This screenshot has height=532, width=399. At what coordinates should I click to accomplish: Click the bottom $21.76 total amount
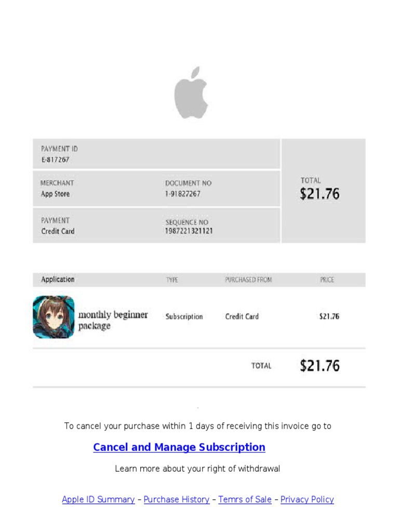(320, 366)
